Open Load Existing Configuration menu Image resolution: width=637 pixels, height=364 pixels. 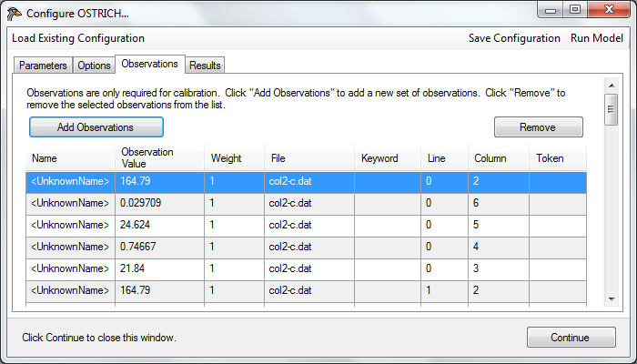coord(78,38)
